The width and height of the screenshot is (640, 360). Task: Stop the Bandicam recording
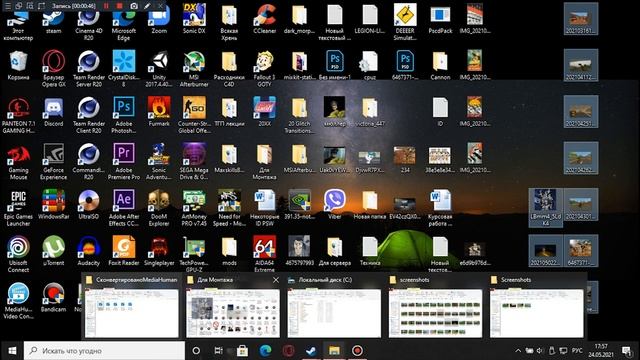point(120,6)
